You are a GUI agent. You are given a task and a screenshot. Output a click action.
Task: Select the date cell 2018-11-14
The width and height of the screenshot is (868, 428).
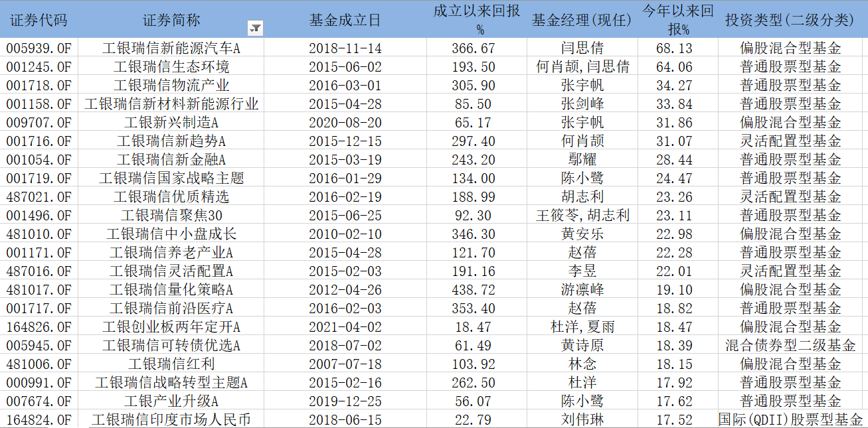[x=345, y=48]
